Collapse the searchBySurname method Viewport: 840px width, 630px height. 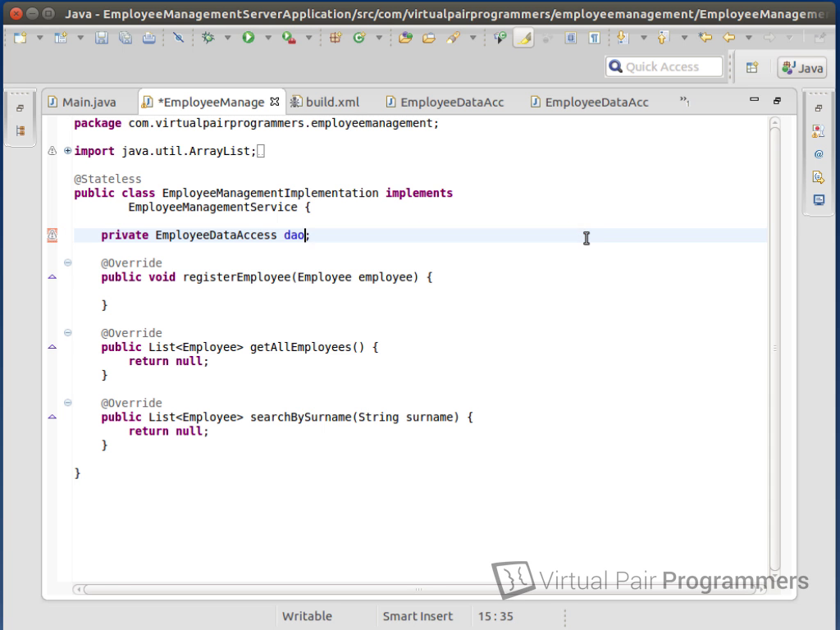(67, 402)
